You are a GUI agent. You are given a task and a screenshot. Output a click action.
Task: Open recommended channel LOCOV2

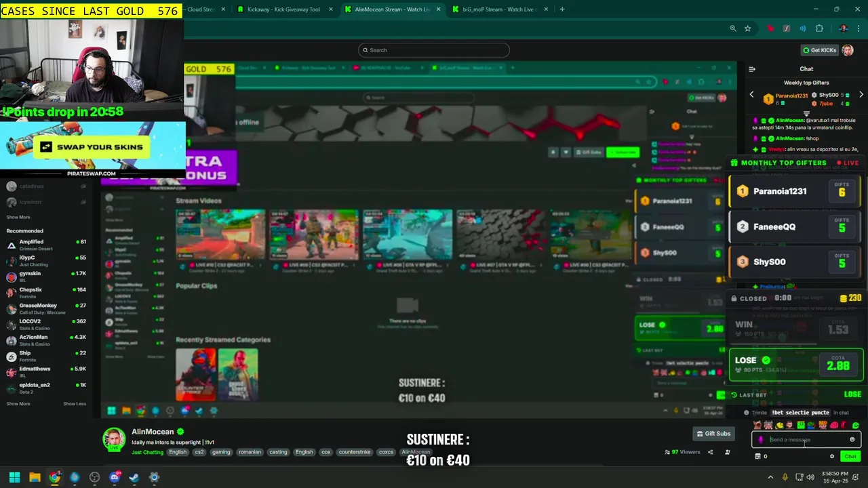click(47, 324)
